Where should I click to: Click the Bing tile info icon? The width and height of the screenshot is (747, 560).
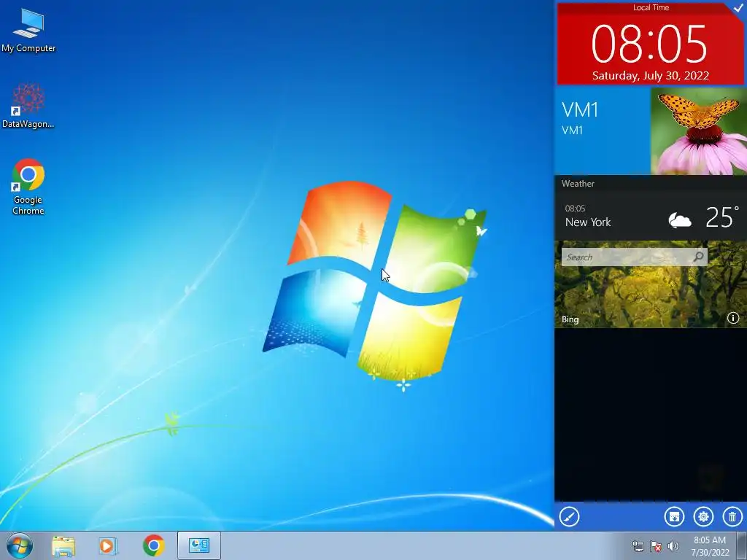click(732, 318)
